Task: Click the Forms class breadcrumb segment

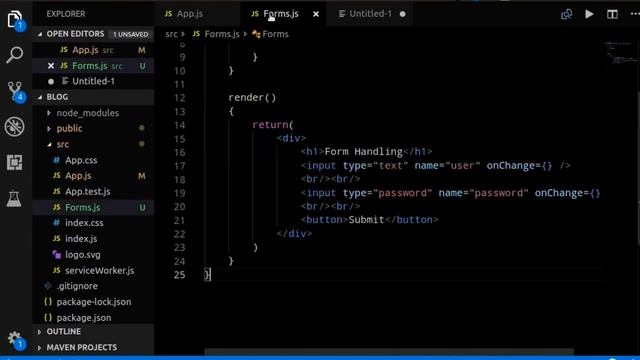Action: pyautogui.click(x=270, y=34)
